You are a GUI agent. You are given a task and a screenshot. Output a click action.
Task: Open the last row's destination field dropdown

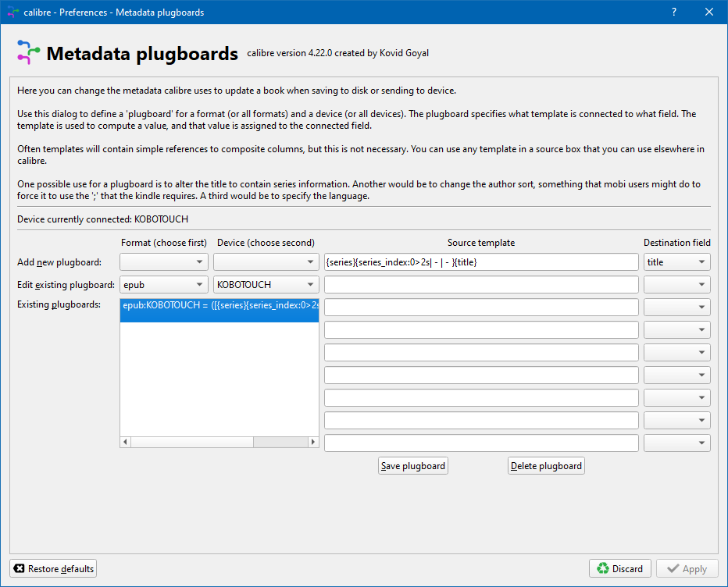(x=677, y=443)
